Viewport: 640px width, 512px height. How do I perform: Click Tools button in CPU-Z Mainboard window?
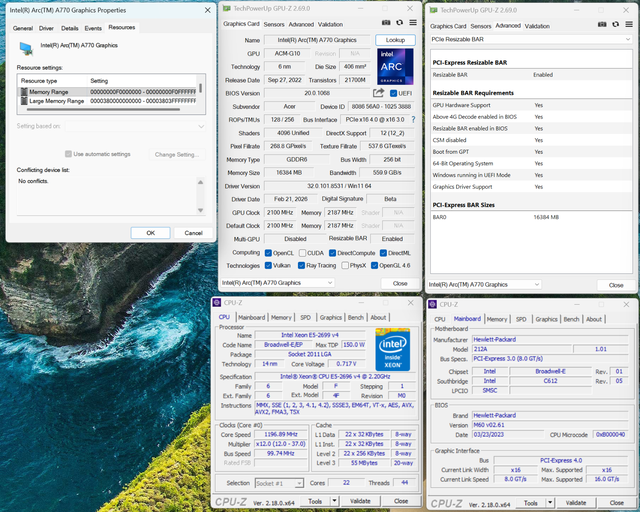pyautogui.click(x=531, y=503)
